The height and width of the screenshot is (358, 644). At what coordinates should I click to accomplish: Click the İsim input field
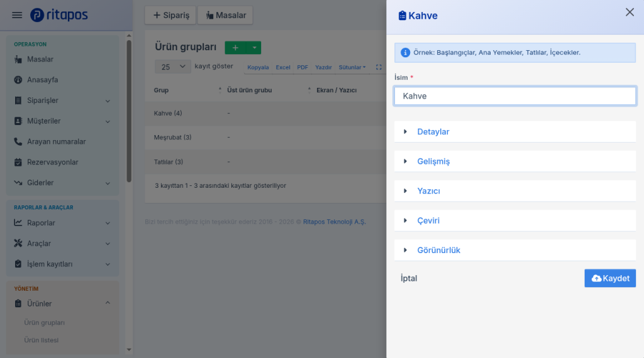click(515, 96)
